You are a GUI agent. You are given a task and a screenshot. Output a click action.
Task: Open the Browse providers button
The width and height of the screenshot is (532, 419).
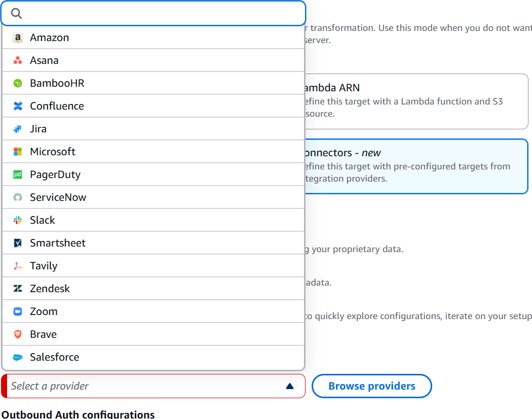[371, 386]
